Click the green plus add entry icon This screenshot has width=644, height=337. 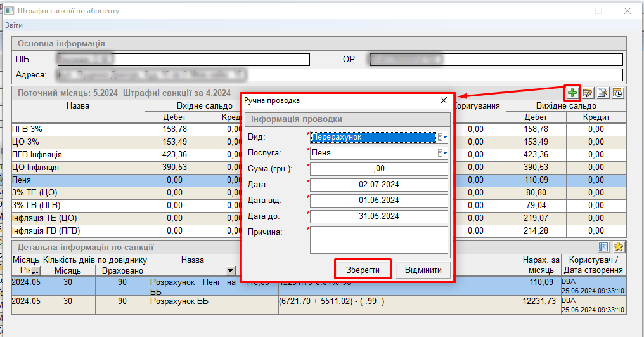tap(573, 93)
